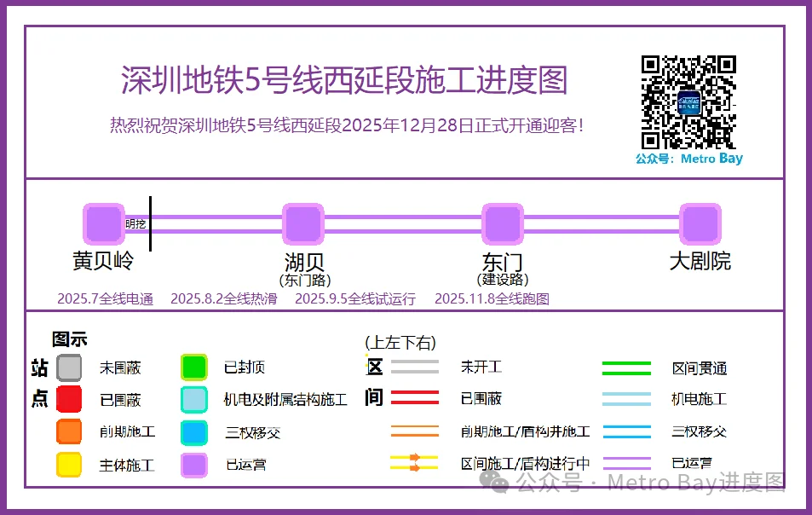Click the gray 未围蔽 station legend swatch
812x515 pixels.
(x=69, y=367)
